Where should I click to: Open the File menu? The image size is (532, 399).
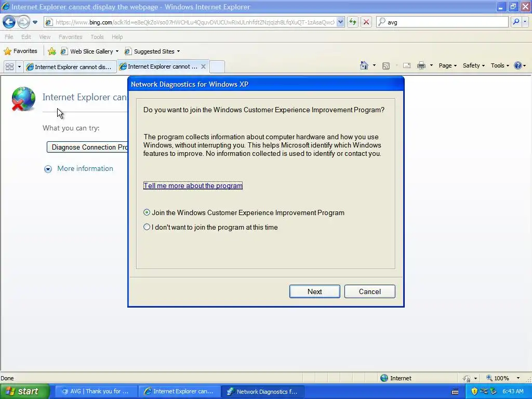[x=9, y=37]
